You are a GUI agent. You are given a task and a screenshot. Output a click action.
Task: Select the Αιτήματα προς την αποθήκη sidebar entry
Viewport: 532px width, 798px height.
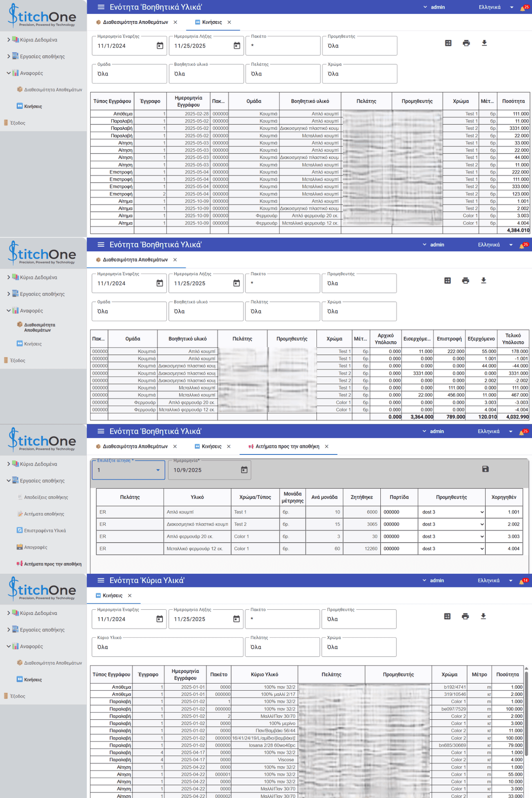[x=53, y=564]
